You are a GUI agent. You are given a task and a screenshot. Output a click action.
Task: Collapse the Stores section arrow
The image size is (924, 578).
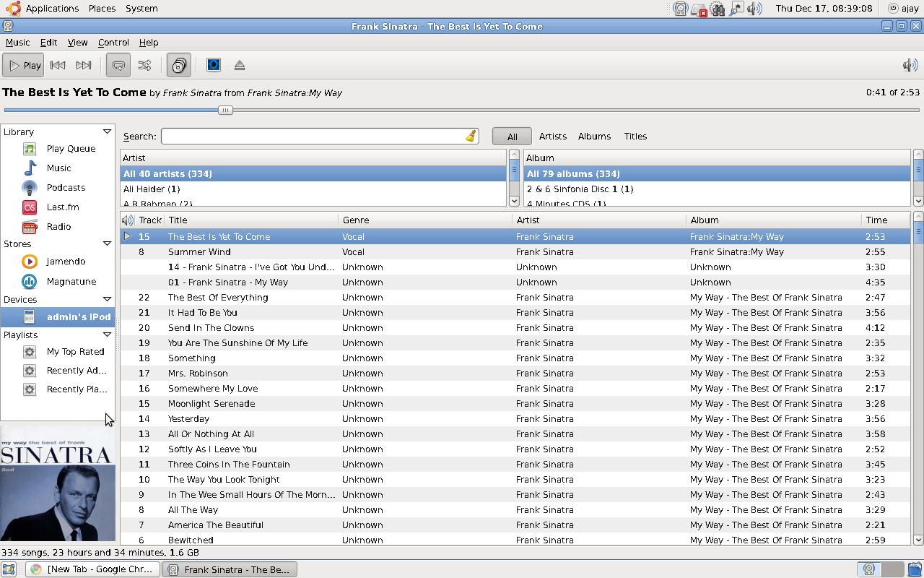pyautogui.click(x=107, y=243)
